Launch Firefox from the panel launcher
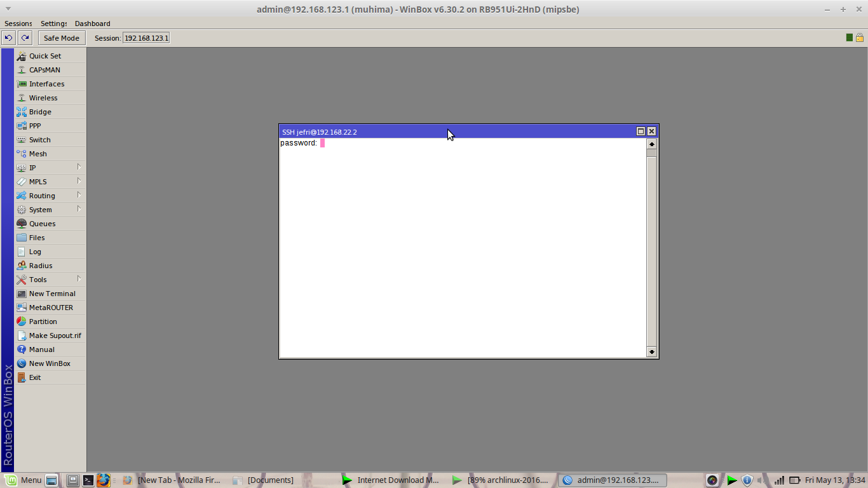The width and height of the screenshot is (868, 488). point(104,480)
